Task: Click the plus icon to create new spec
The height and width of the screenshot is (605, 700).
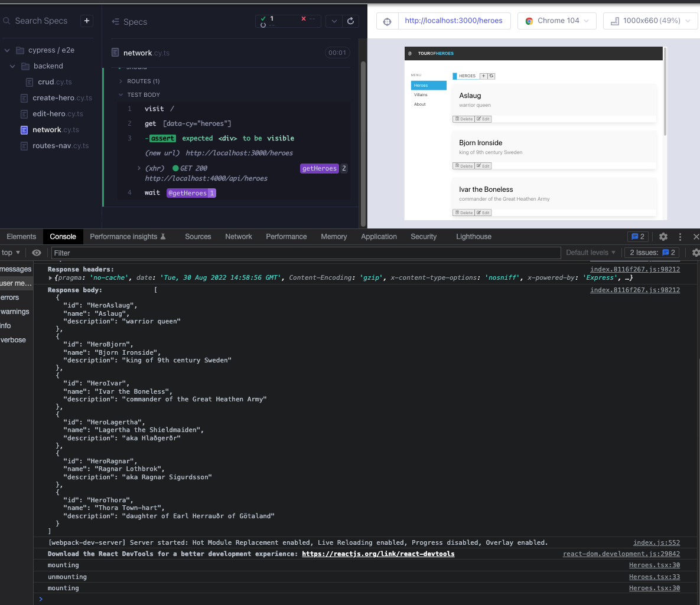Action: [87, 21]
